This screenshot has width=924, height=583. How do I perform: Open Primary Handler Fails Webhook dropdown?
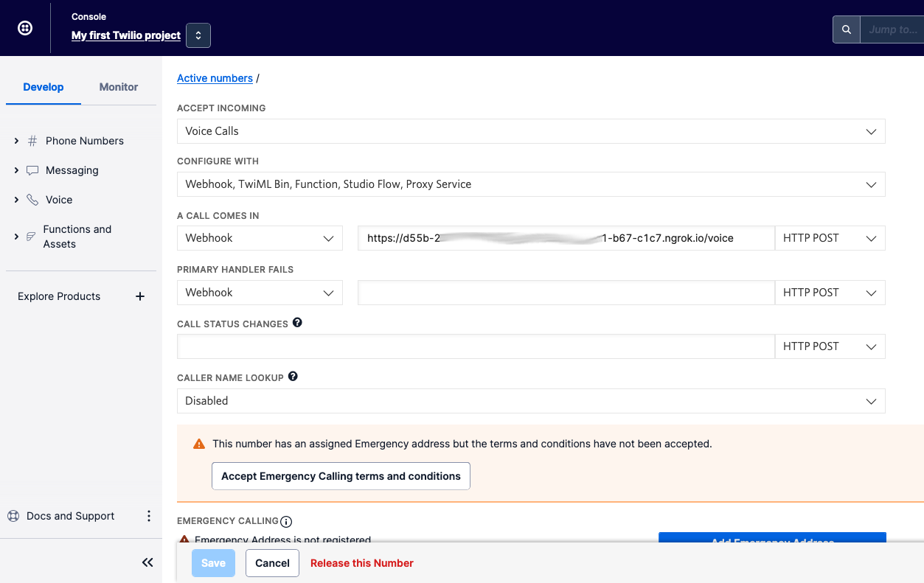[260, 293]
